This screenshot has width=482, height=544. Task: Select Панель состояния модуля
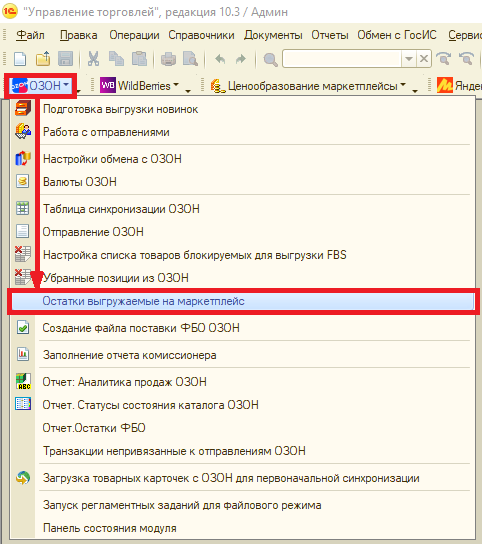tap(243, 528)
